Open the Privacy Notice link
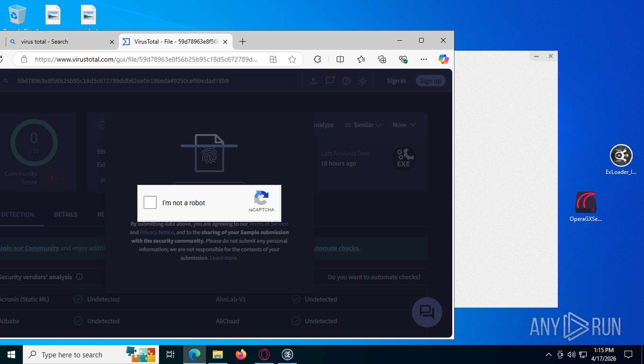644x364 pixels. click(157, 232)
